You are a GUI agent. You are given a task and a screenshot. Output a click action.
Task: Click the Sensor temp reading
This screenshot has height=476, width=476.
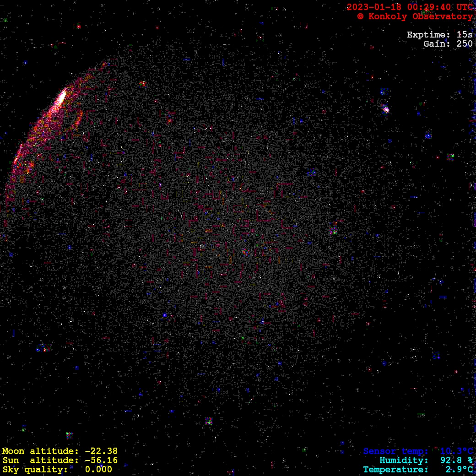click(x=418, y=451)
